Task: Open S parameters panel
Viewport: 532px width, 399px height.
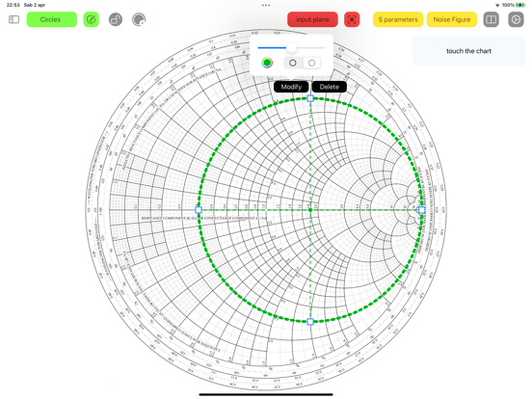Action: 398,19
